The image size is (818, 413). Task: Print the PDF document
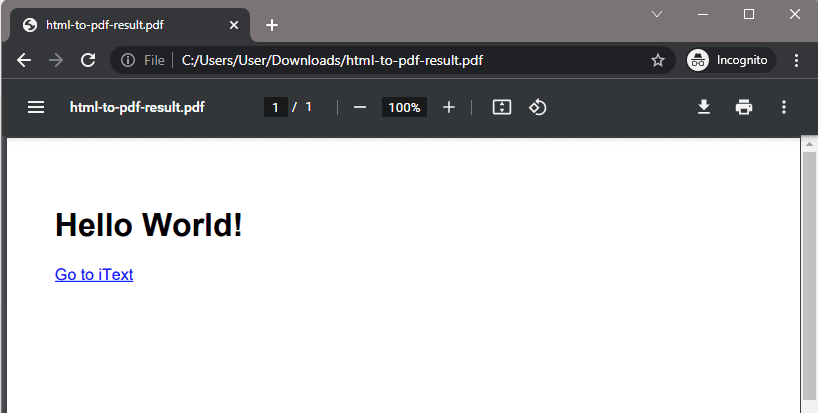[x=744, y=107]
